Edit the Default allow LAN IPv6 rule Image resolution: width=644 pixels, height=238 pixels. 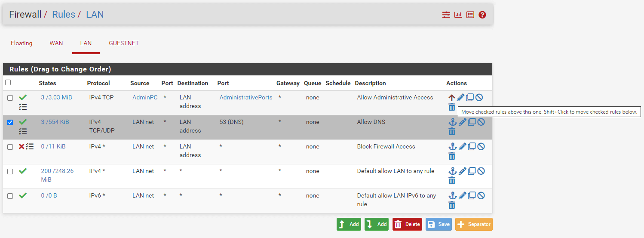462,196
